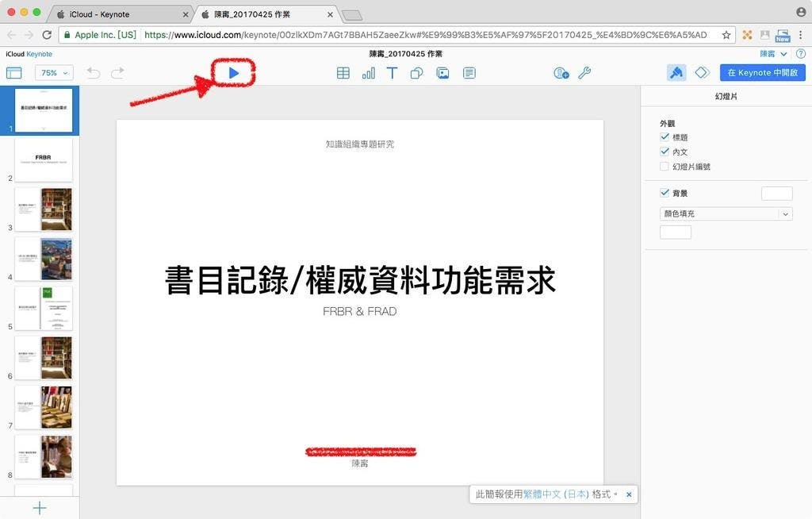Select slide 8 thumbnail
Image resolution: width=812 pixels, height=519 pixels.
point(44,457)
